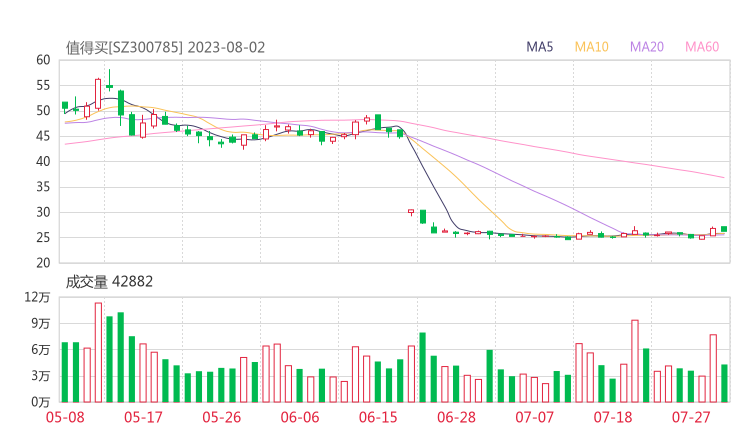Click the 05-26 date axis label
Screen dimensions: 740x440
(x=221, y=417)
